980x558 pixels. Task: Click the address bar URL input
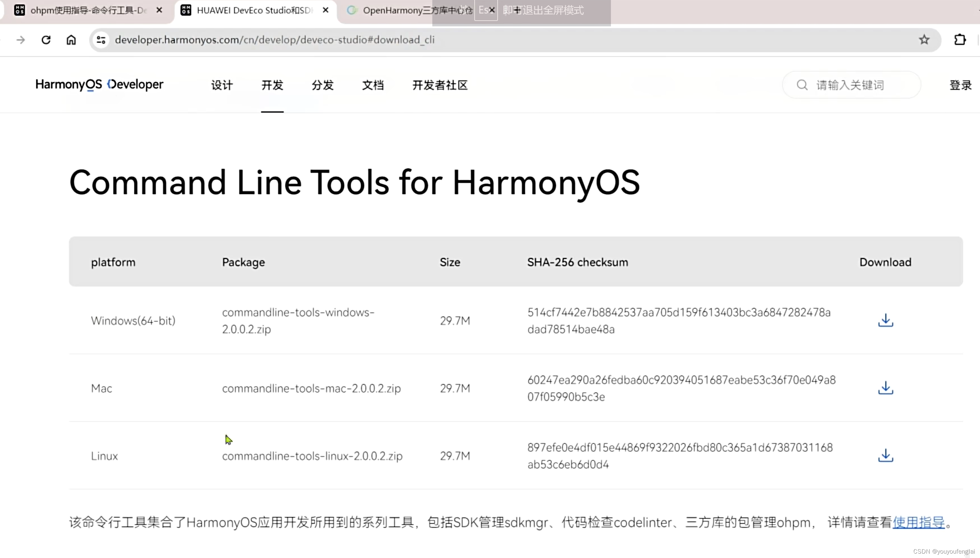coord(275,40)
